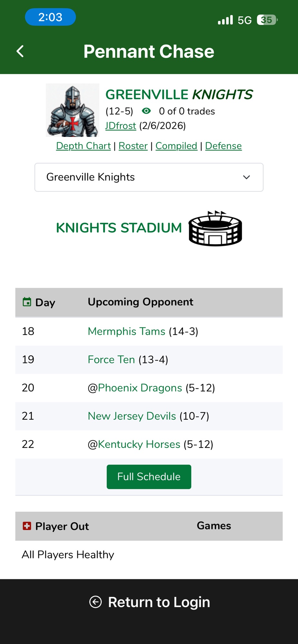Tap the knight team logo
The image size is (298, 644).
pos(73,110)
